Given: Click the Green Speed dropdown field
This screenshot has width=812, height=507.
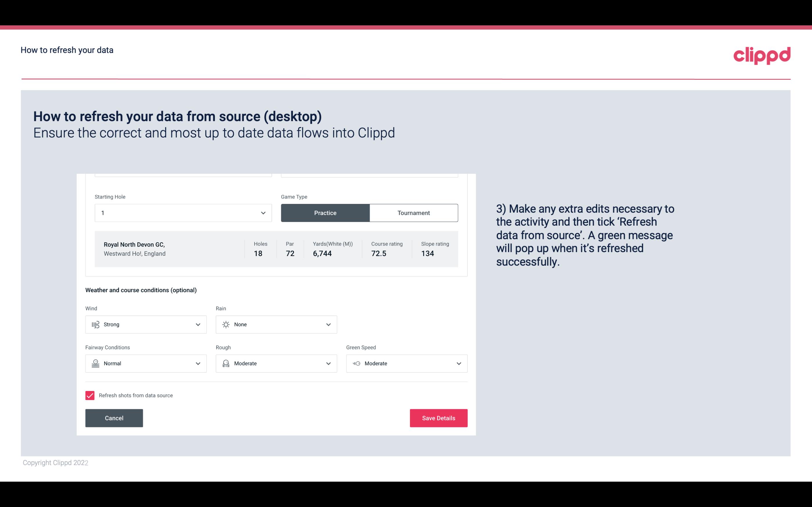Looking at the screenshot, I should click(x=406, y=363).
